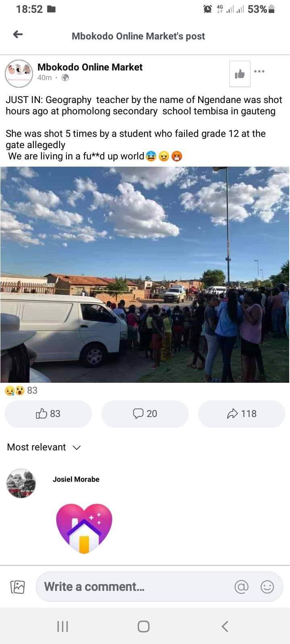The image size is (290, 644).
Task: Open the three-dot post options menu
Action: coord(259,71)
